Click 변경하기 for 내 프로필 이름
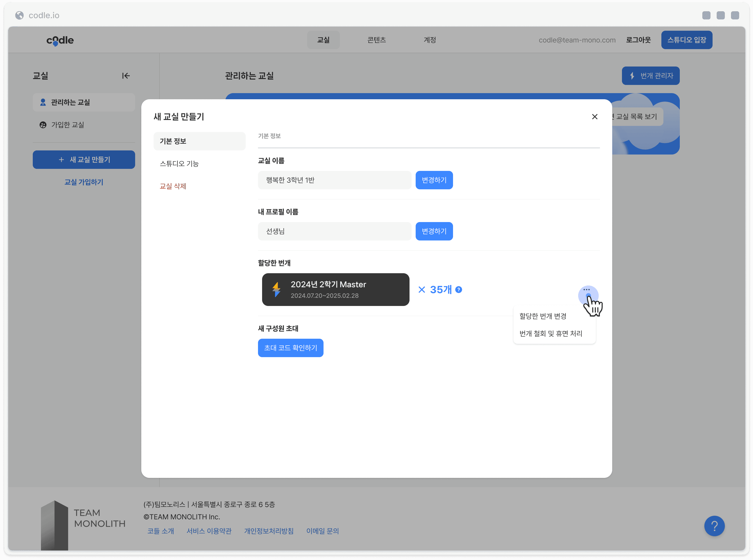The height and width of the screenshot is (560, 753). [x=434, y=231]
